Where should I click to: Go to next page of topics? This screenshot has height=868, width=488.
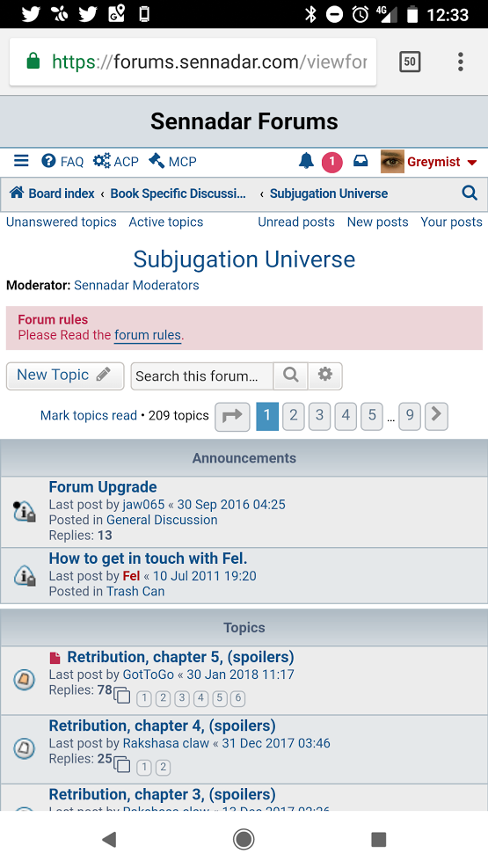[x=436, y=415]
